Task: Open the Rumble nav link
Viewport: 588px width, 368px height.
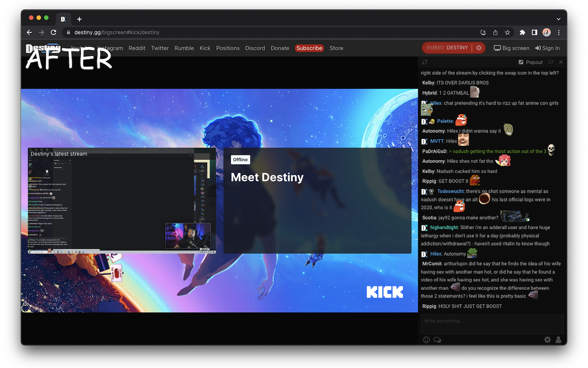Action: tap(184, 48)
